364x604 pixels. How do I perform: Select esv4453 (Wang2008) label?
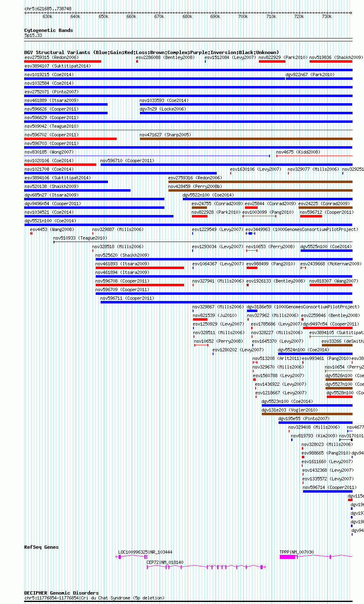coord(52,230)
